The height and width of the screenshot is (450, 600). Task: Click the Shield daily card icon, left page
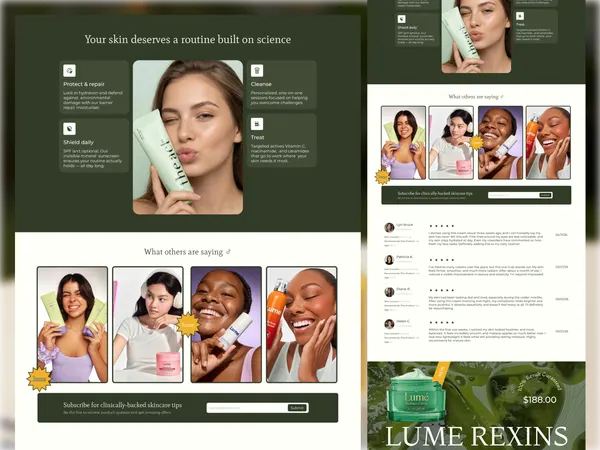pyautogui.click(x=69, y=129)
